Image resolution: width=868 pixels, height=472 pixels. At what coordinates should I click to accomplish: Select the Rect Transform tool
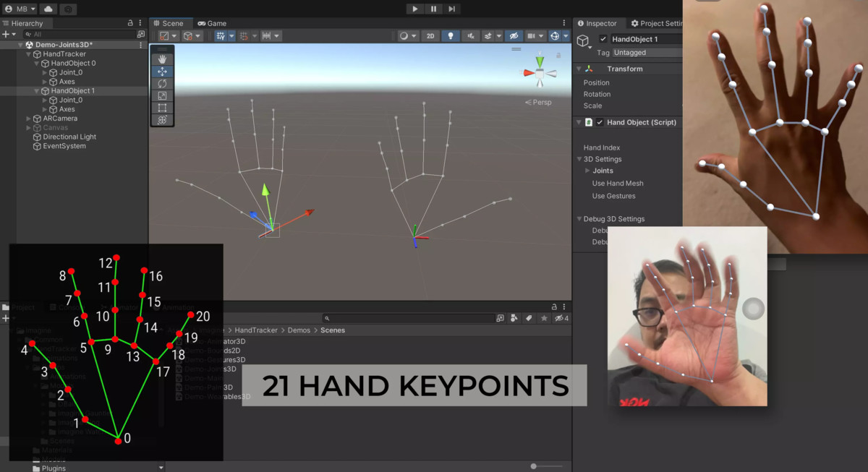(x=163, y=108)
